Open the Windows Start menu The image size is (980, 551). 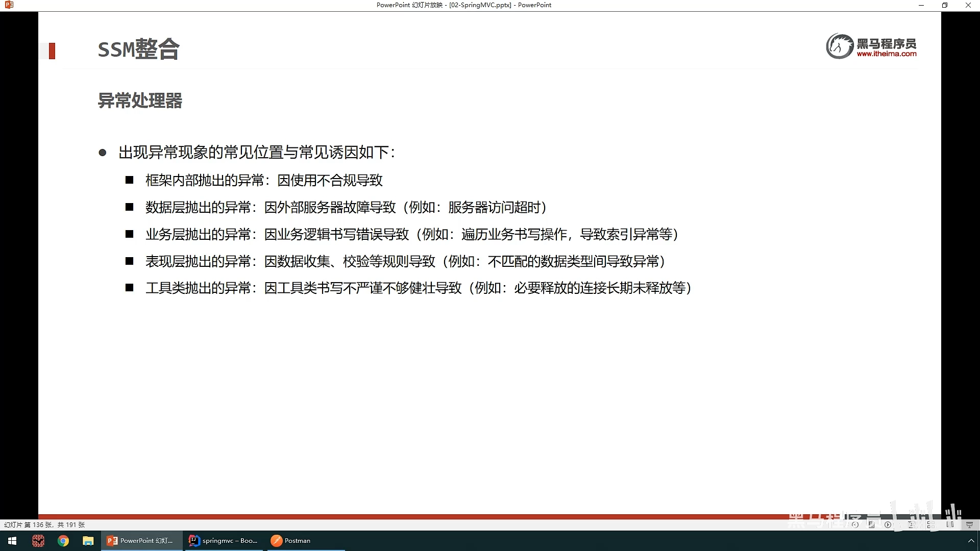[12, 541]
